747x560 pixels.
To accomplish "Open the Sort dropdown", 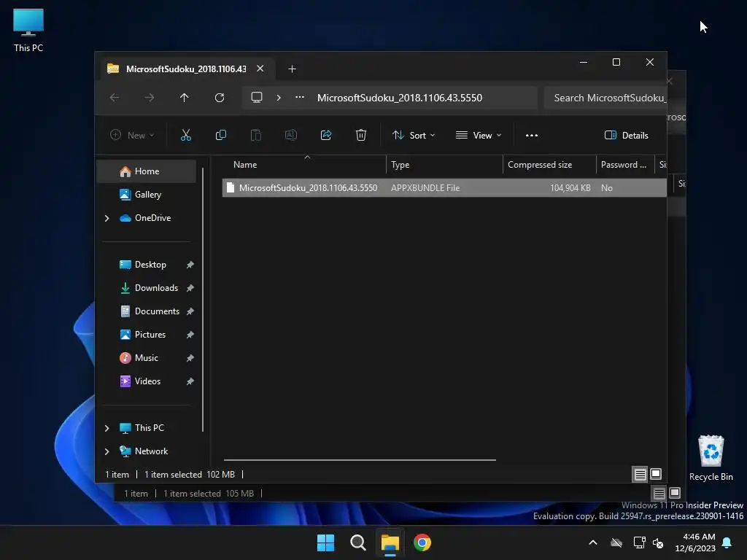I will coord(414,135).
